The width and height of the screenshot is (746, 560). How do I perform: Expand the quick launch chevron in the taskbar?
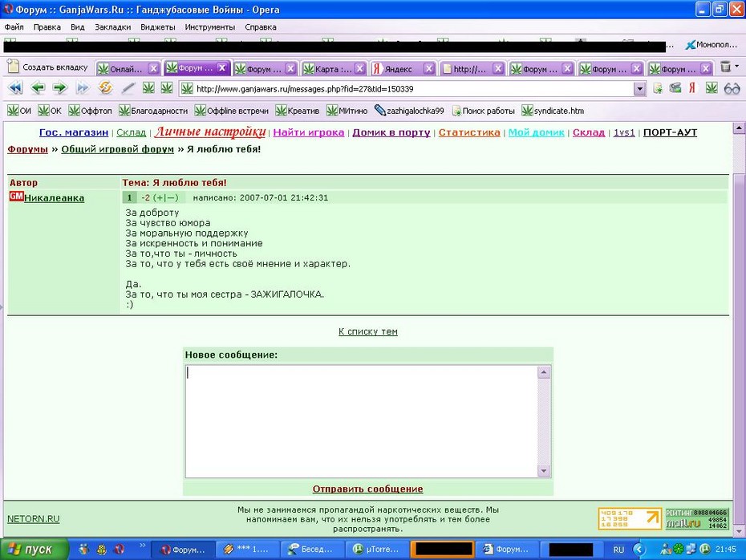tap(142, 546)
